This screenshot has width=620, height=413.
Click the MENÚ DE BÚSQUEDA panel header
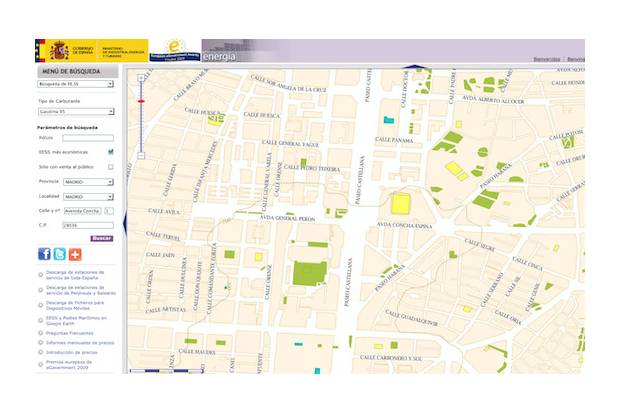point(78,71)
